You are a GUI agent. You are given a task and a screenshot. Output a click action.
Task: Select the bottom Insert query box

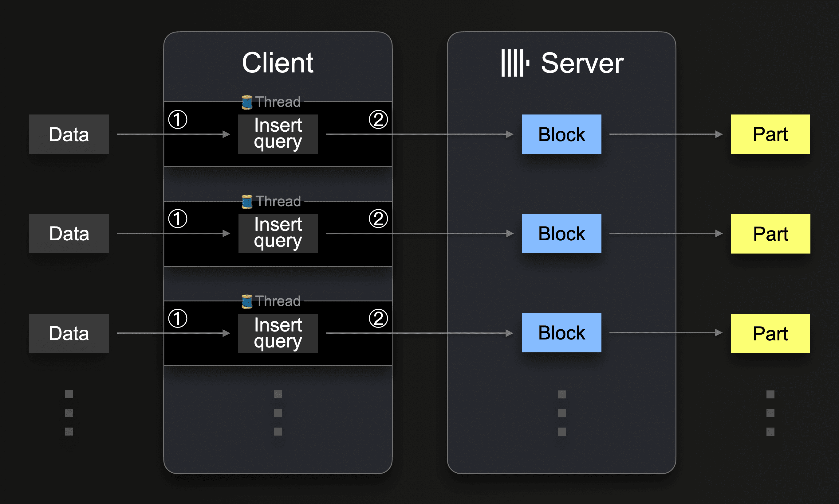pyautogui.click(x=278, y=333)
